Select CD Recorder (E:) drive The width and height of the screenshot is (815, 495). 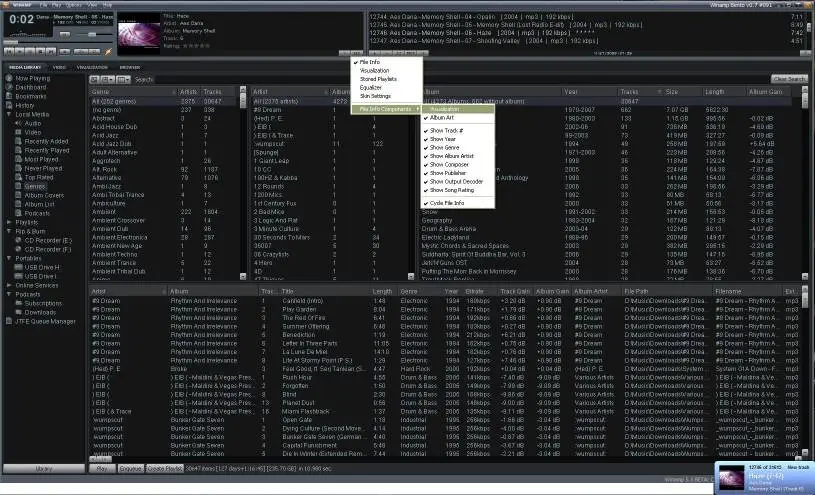[x=48, y=240]
